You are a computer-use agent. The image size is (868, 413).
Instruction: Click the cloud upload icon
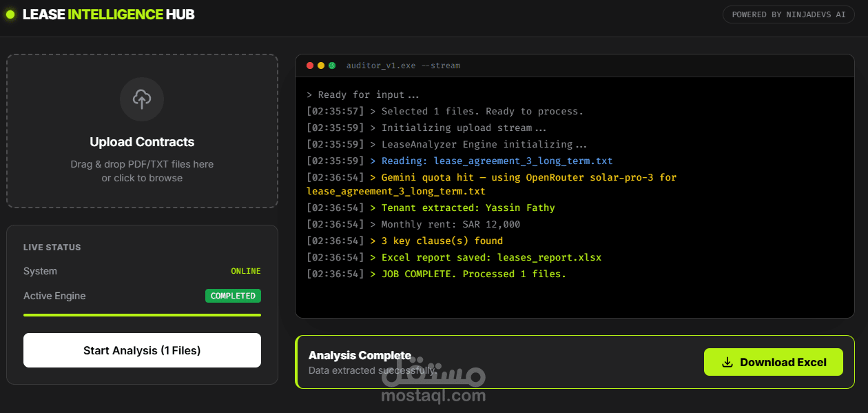(x=142, y=99)
